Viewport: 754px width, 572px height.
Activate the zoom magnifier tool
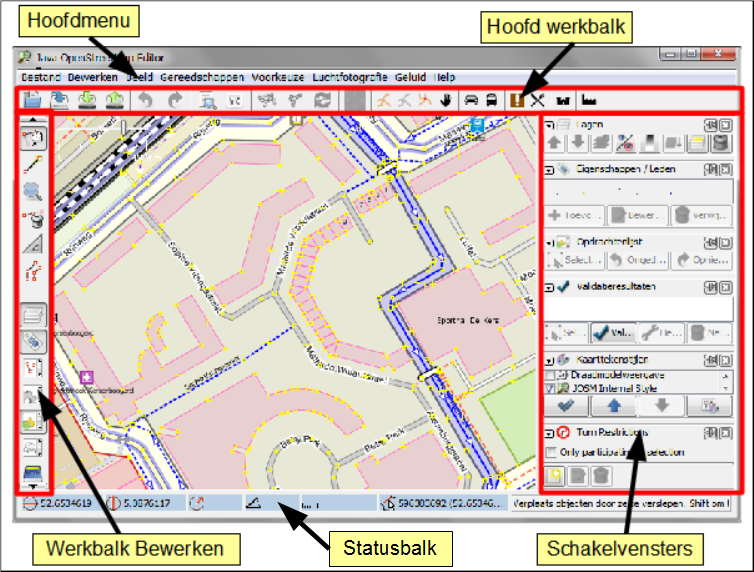click(32, 192)
